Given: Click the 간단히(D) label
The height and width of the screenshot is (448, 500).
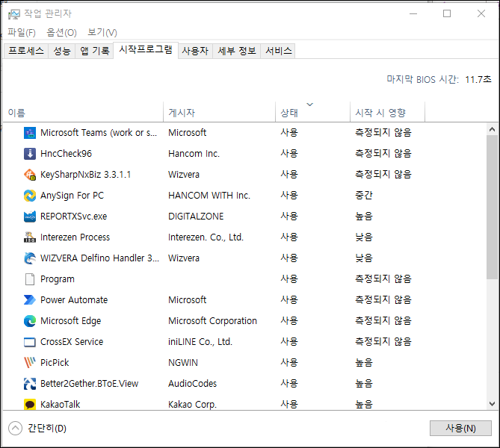Looking at the screenshot, I should tap(47, 429).
